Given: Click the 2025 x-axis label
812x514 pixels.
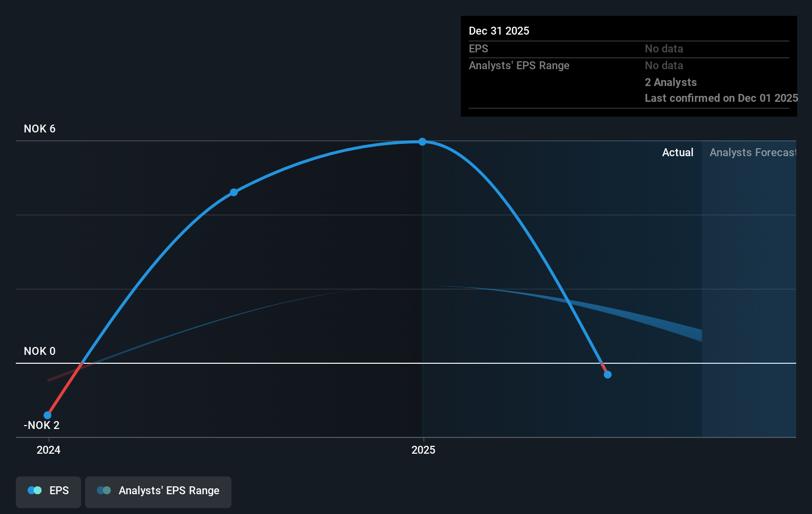Looking at the screenshot, I should coord(423,450).
